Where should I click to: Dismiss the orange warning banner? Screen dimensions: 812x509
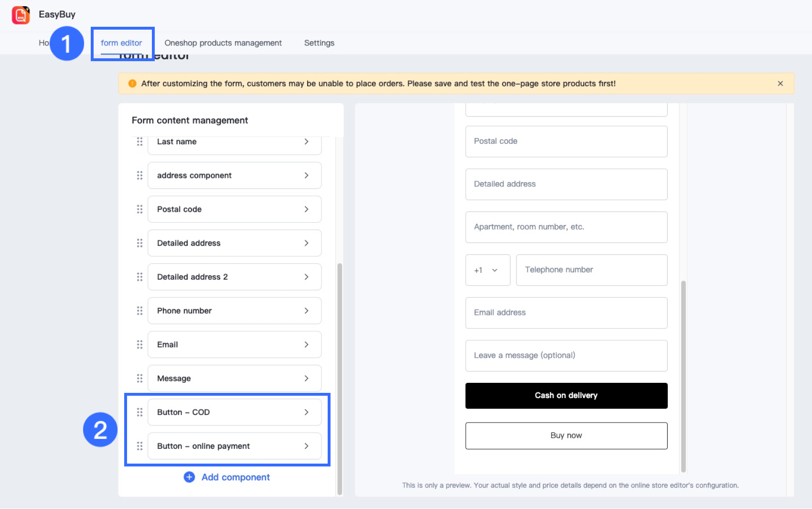point(780,84)
